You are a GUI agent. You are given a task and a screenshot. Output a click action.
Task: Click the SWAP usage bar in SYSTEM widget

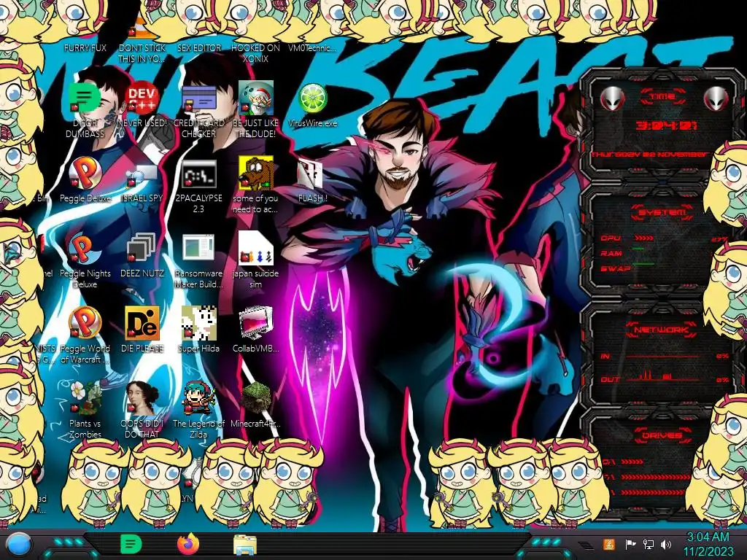[x=643, y=263]
